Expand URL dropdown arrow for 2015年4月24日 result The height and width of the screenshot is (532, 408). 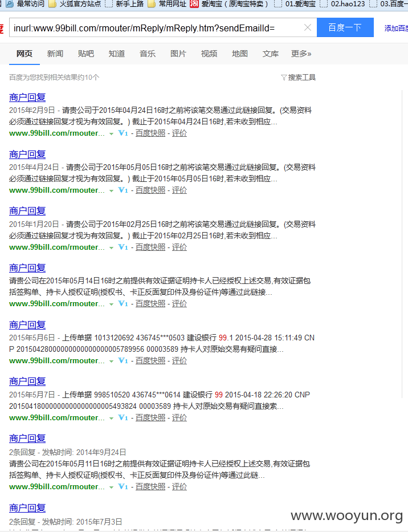111,191
